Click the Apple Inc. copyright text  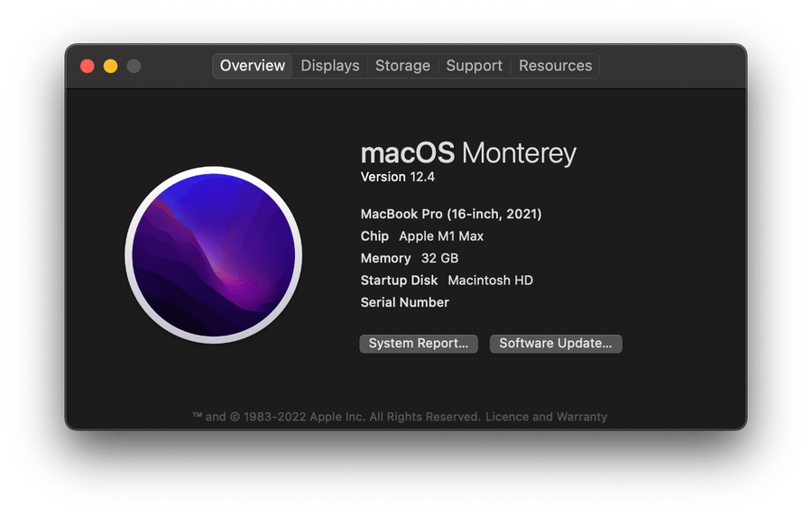point(337,417)
